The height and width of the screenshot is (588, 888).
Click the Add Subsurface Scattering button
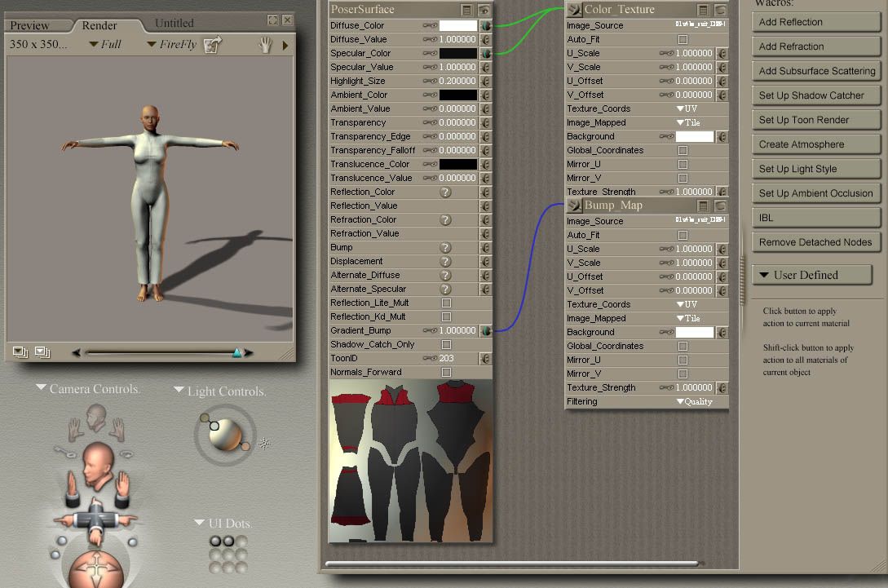pos(816,71)
